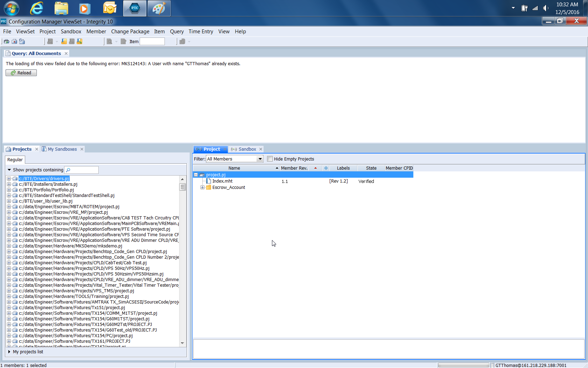Close the Projects tab
The height and width of the screenshot is (368, 588).
coord(36,149)
